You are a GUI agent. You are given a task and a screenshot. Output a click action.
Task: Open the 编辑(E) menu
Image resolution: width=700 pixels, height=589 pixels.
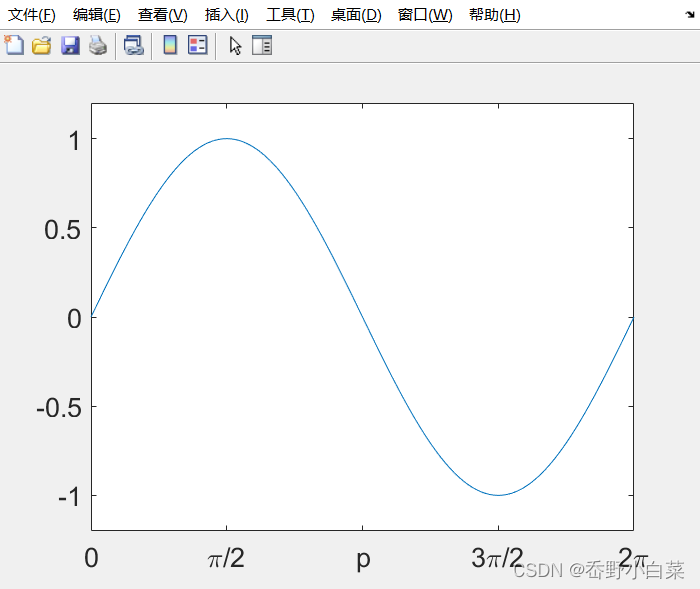coord(97,15)
